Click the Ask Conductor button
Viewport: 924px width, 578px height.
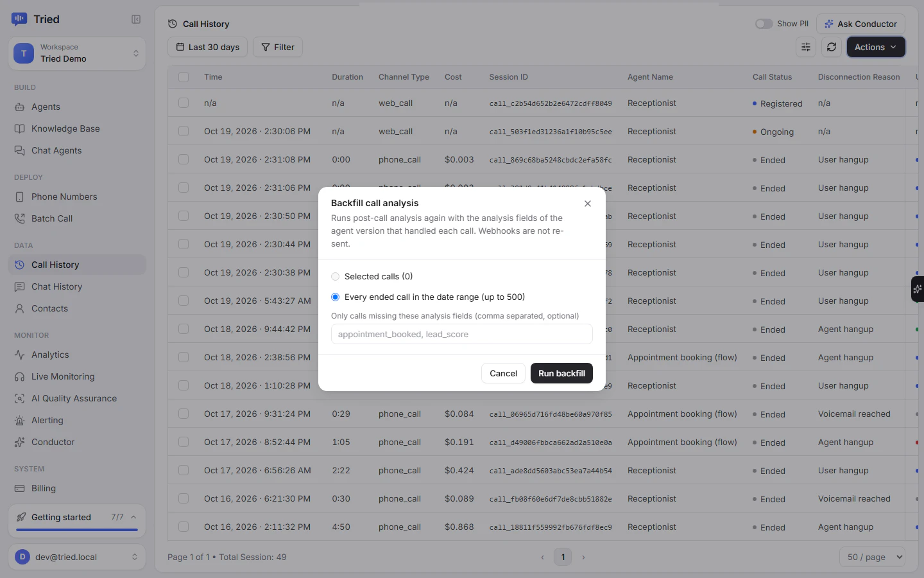point(860,24)
